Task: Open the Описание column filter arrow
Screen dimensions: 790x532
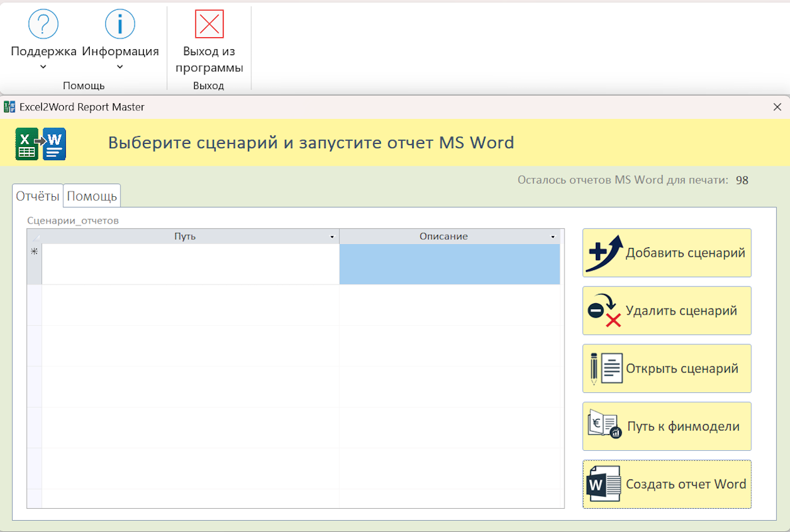Action: coord(553,237)
